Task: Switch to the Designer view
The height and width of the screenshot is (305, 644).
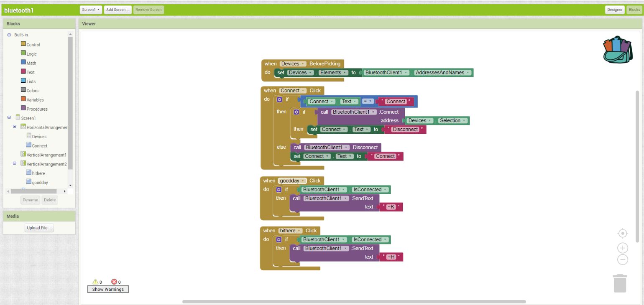Action: [615, 10]
